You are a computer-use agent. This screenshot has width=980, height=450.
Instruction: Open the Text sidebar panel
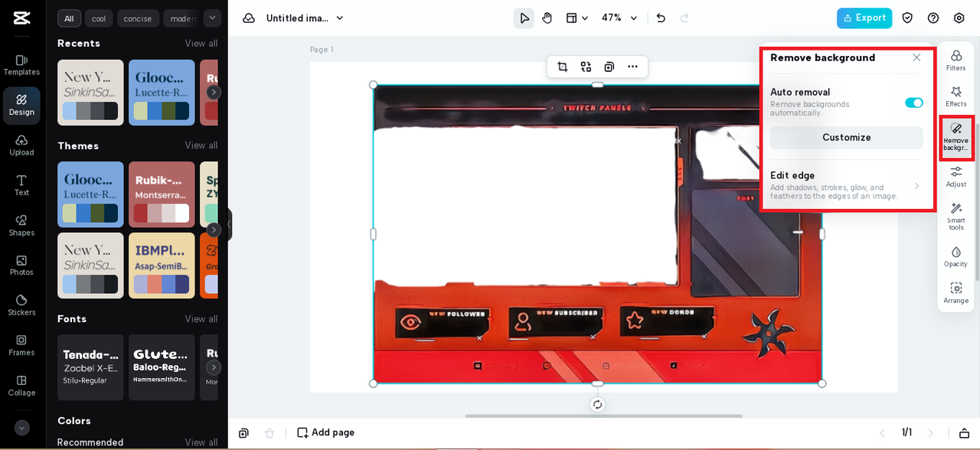coord(21,185)
